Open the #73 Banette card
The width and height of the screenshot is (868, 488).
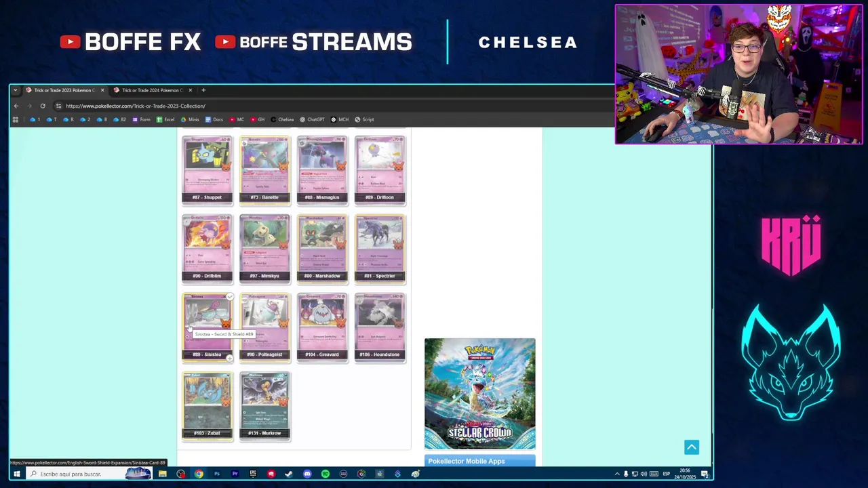click(264, 169)
